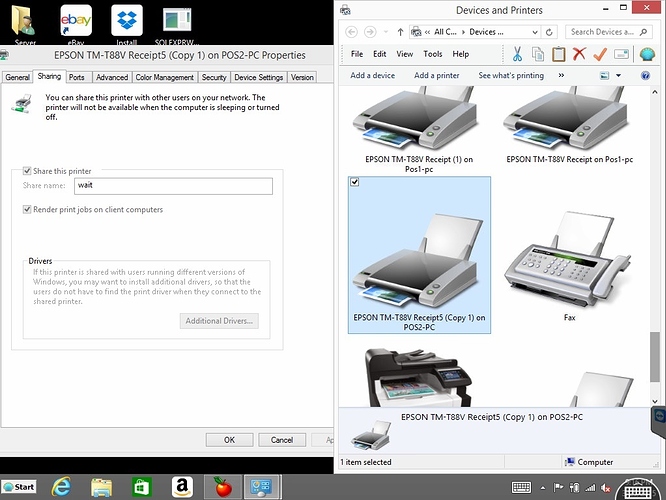Click Add a device
The width and height of the screenshot is (666, 500).
pyautogui.click(x=373, y=75)
